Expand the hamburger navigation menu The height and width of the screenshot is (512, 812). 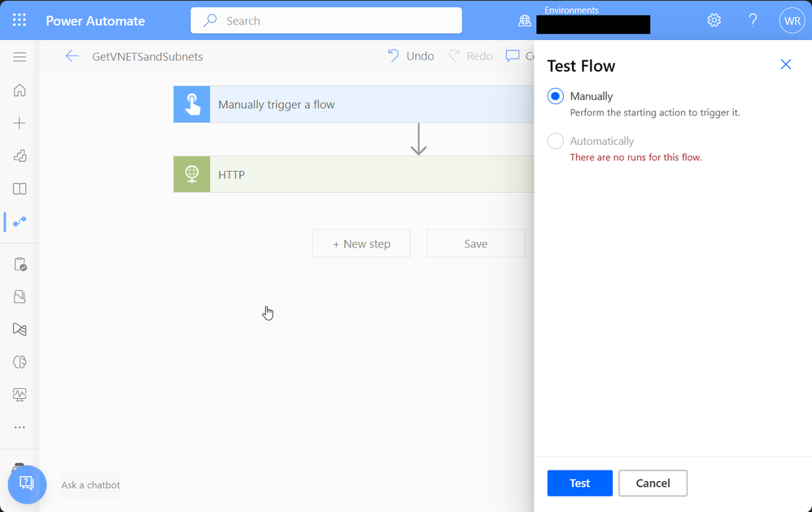pos(20,57)
